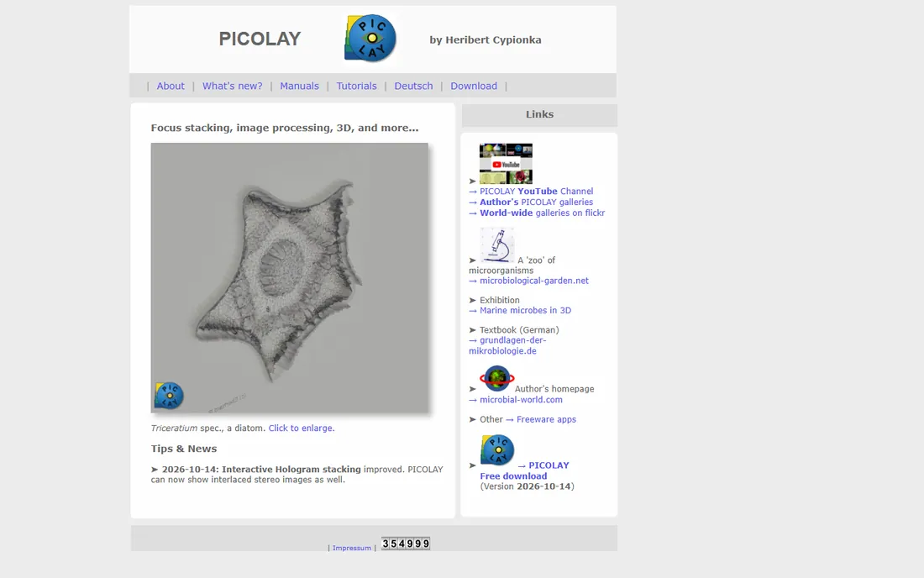Screen dimensions: 924x578
Task: Click 'Focus stacking, image processing' heading
Action: (285, 128)
